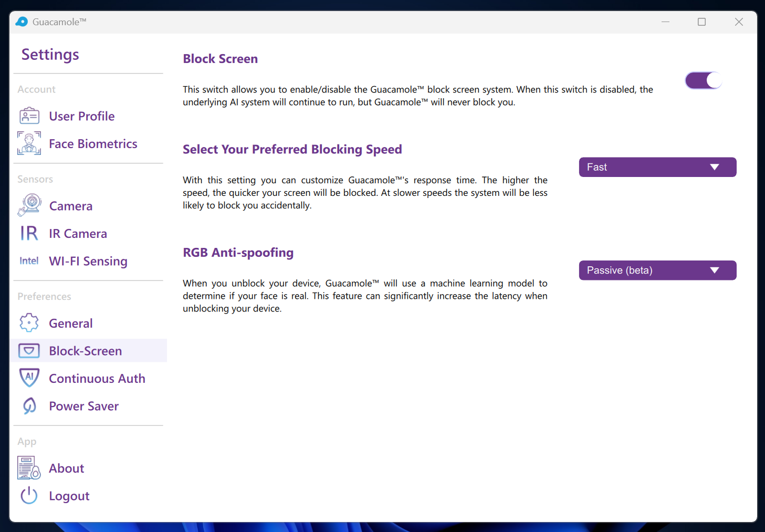Click the Intel Wi-Fi Sensing icon
Viewport: 765px width, 532px height.
coord(29,261)
